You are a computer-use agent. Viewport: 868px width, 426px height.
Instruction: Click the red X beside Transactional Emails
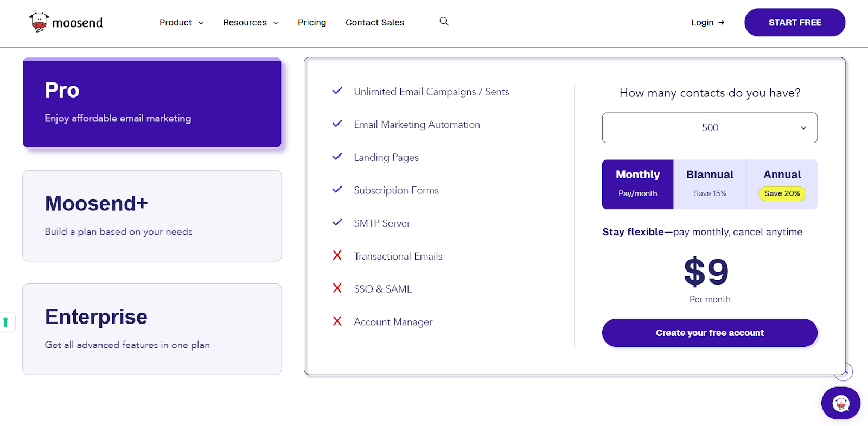pos(337,255)
